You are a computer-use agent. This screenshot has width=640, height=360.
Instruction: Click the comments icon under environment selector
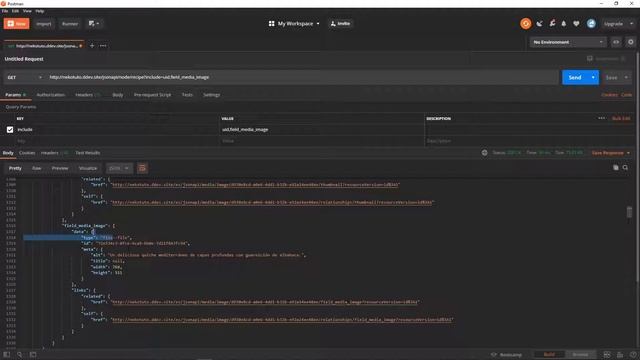pos(590,59)
